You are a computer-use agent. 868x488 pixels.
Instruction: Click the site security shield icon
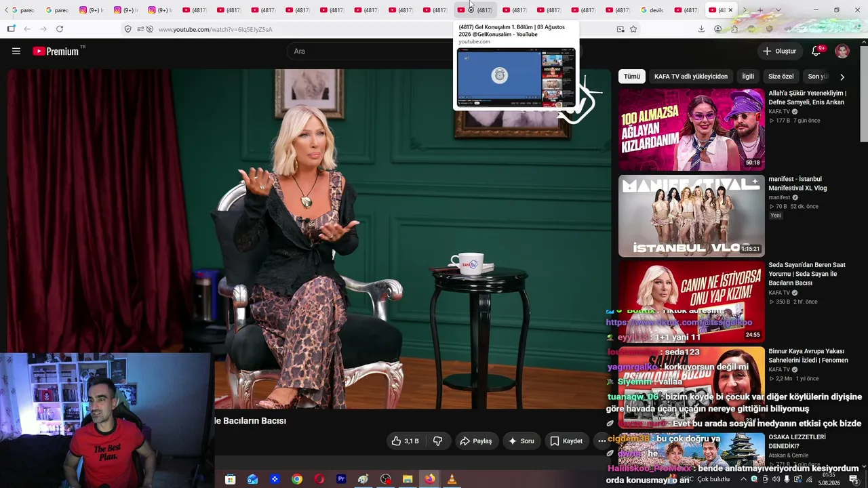(x=127, y=29)
